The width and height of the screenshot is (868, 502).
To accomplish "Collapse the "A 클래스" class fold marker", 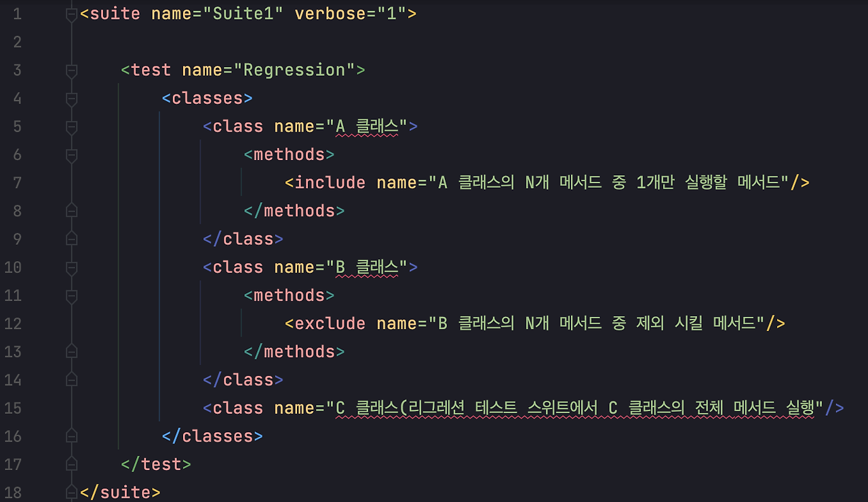I will 70,126.
